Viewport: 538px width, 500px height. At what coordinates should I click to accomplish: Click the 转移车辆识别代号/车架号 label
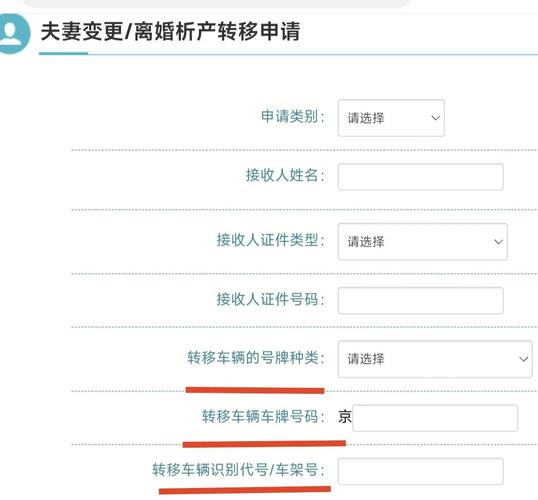(x=238, y=470)
